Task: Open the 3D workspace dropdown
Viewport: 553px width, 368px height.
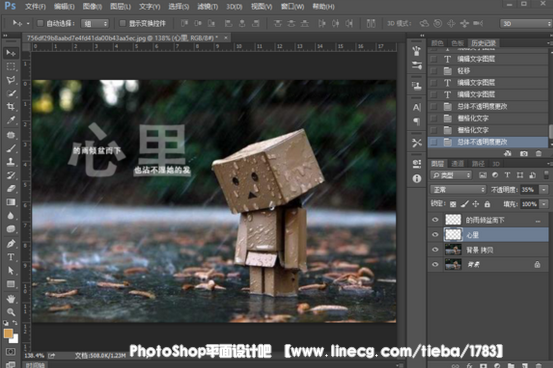Action: (526, 23)
